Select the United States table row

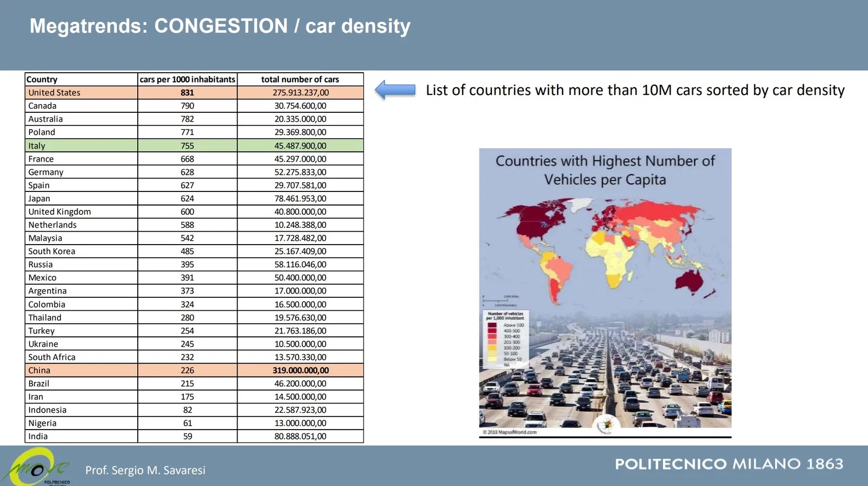coord(194,93)
